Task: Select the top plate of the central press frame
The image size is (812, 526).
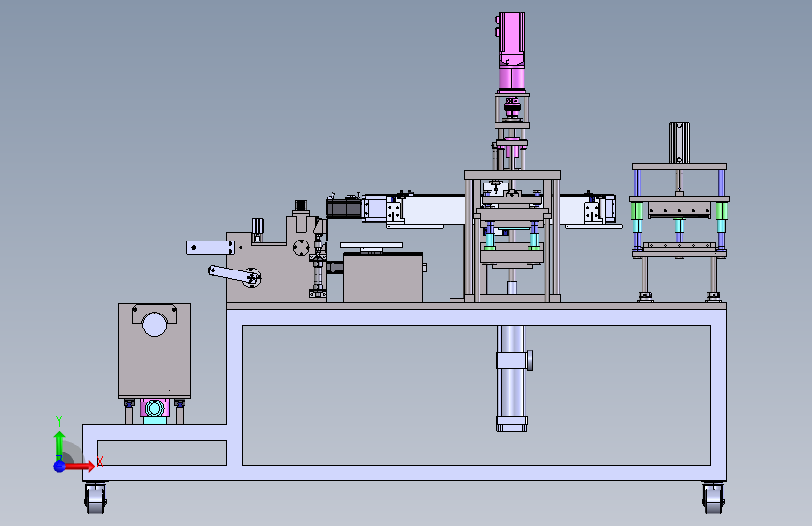Action: [x=512, y=175]
